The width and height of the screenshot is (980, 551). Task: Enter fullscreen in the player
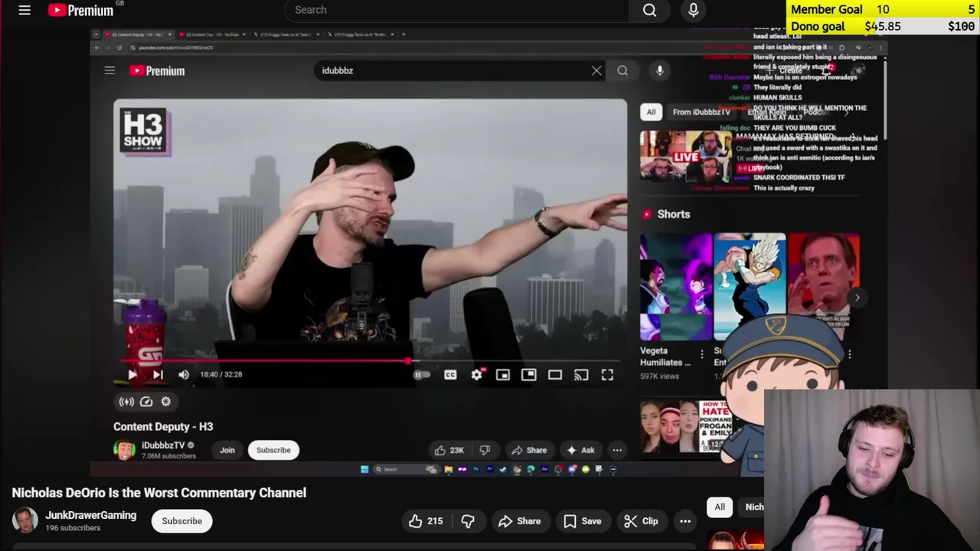point(607,375)
